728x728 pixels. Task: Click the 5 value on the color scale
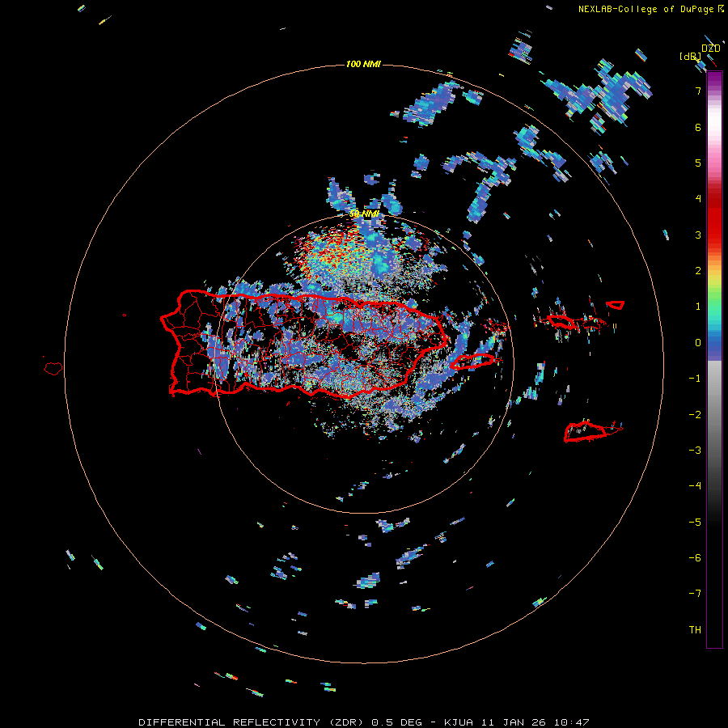coord(698,163)
